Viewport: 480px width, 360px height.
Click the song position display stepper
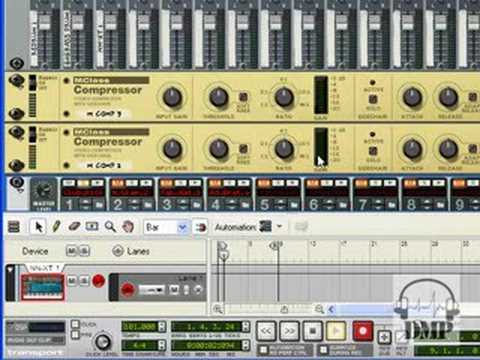coord(246,326)
